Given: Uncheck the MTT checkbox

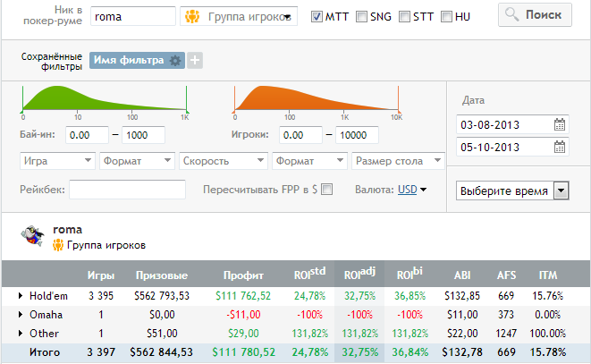Looking at the screenshot, I should coord(317,16).
